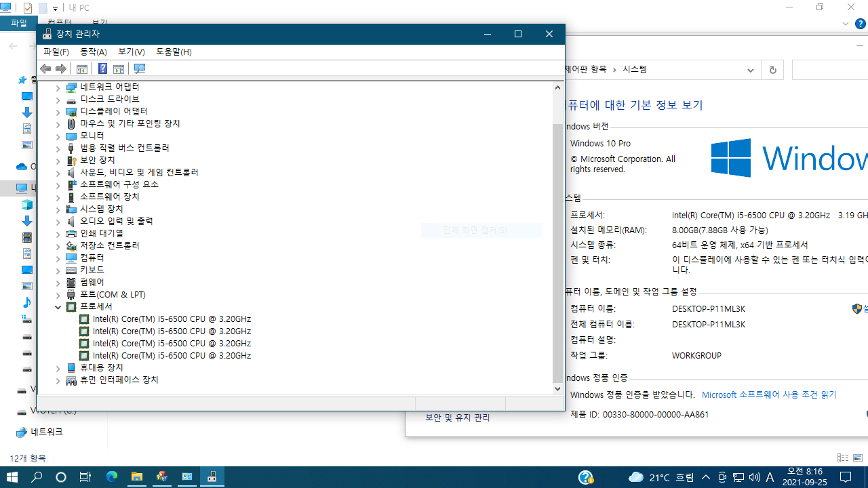Image resolution: width=868 pixels, height=488 pixels.
Task: Select the 시스템 장치 icon
Action: 71,209
